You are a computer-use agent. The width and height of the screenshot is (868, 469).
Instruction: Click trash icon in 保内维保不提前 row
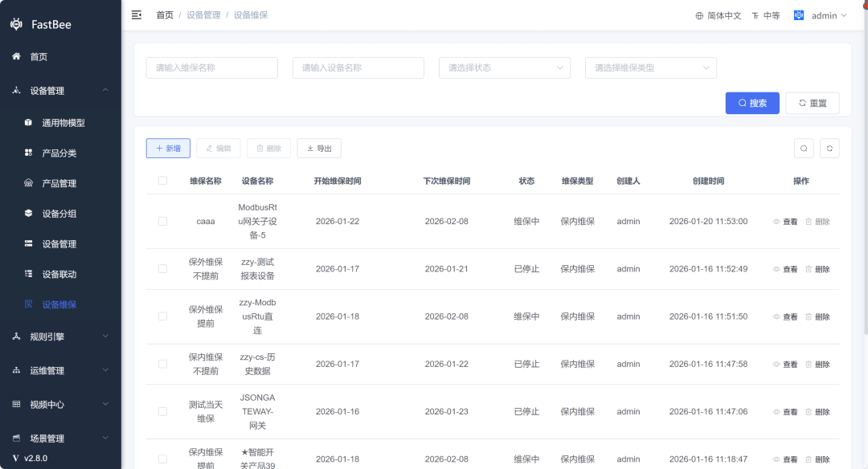pyautogui.click(x=809, y=364)
